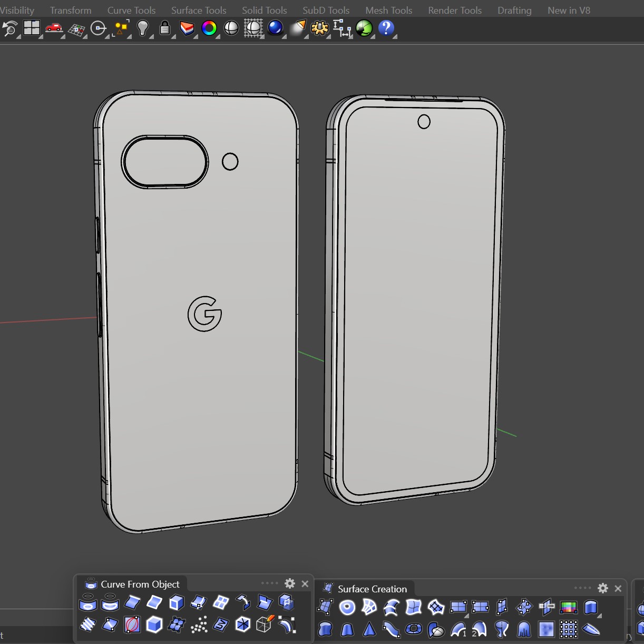Toggle the wireframe grid sphere display icon
644x644 pixels.
(x=253, y=28)
